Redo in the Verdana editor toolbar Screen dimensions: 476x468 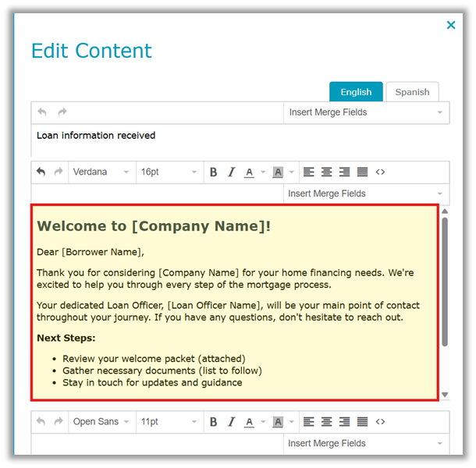click(x=59, y=172)
